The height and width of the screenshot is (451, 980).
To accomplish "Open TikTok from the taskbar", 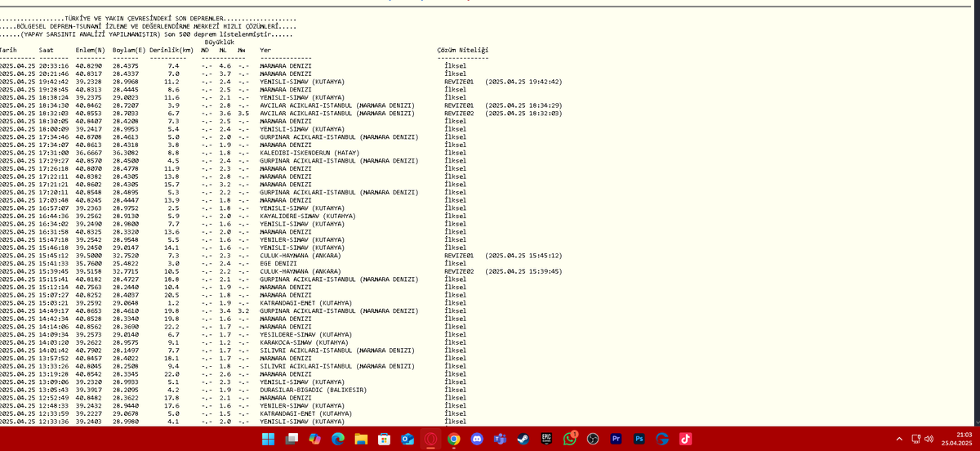I will [x=686, y=440].
